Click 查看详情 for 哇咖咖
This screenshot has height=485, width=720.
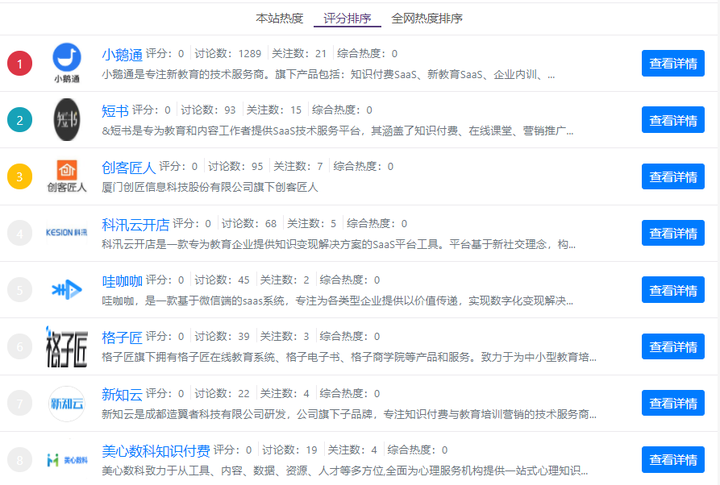[x=673, y=290]
